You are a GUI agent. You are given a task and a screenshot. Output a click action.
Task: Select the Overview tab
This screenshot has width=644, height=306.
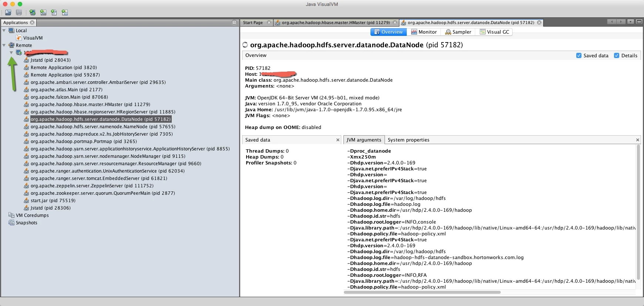[389, 32]
